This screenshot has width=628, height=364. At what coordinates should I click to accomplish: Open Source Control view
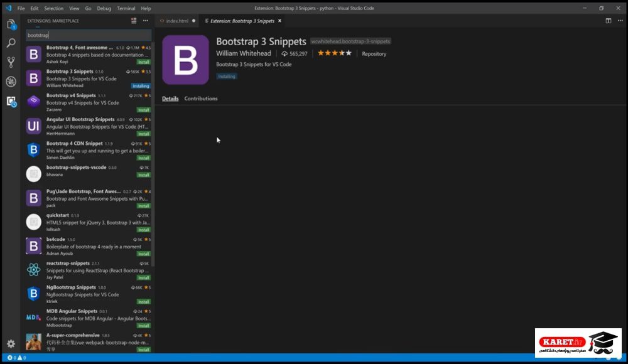click(11, 62)
